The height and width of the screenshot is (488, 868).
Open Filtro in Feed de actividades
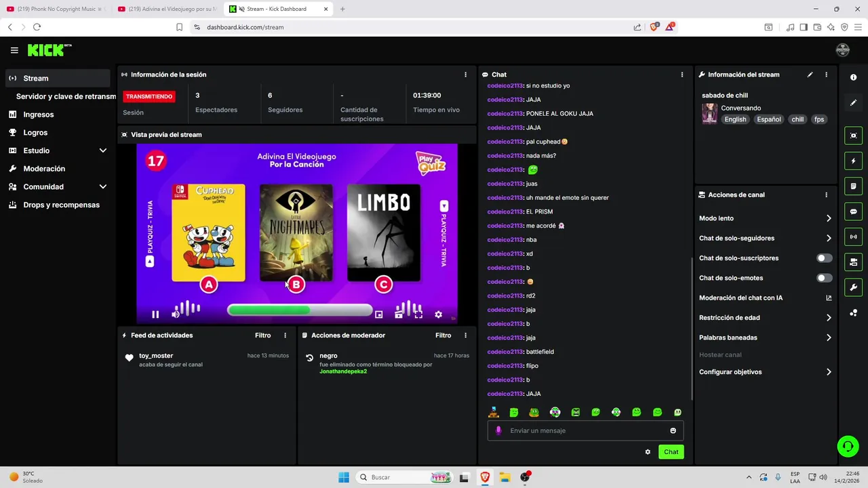click(x=262, y=335)
